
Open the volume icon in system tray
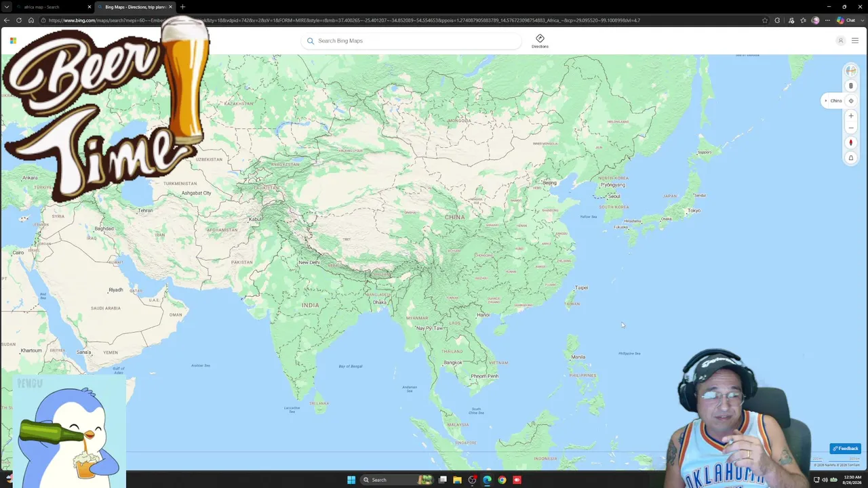pyautogui.click(x=825, y=480)
